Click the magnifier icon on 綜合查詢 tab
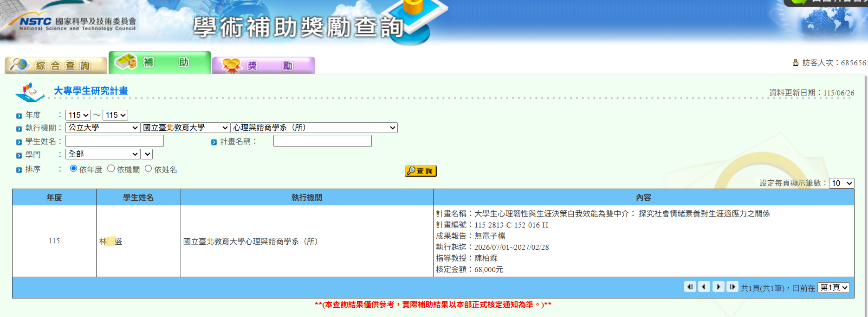 click(x=20, y=65)
